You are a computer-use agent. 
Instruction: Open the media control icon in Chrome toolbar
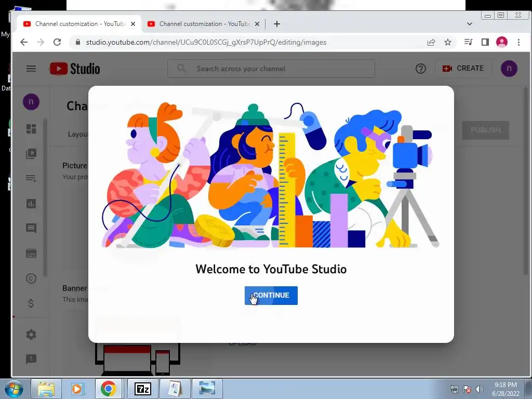(469, 42)
